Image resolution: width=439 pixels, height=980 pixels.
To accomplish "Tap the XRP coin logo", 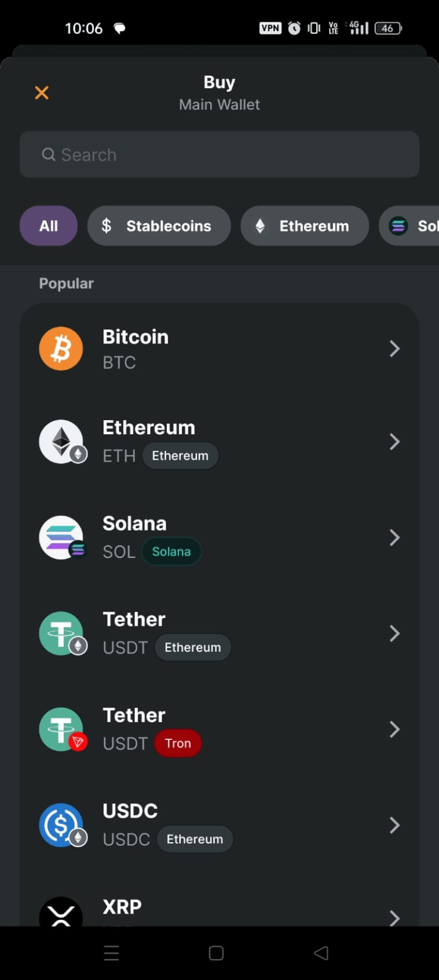I will [61, 914].
